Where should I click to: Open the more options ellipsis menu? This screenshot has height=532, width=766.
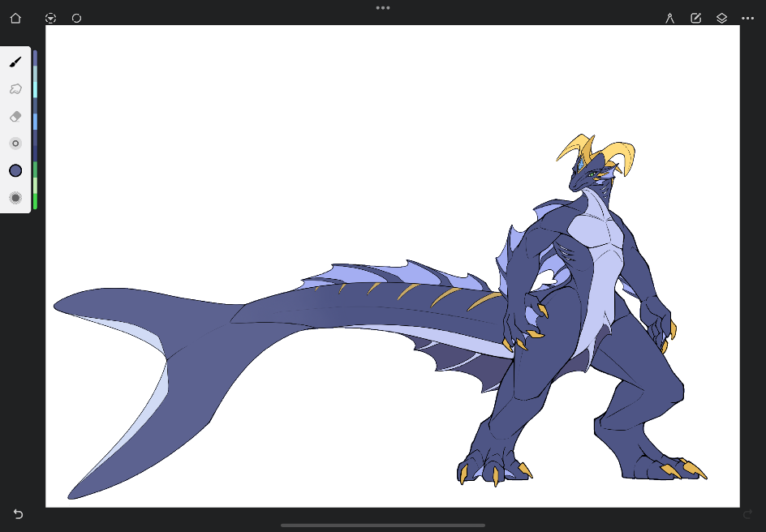[747, 18]
